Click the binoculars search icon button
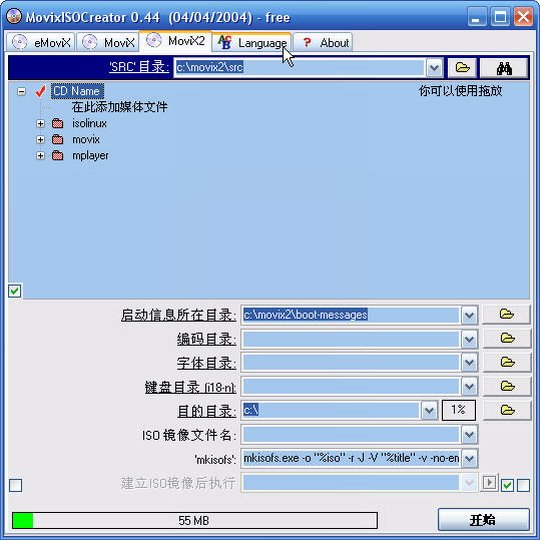Viewport: 540px width, 540px height. point(504,68)
